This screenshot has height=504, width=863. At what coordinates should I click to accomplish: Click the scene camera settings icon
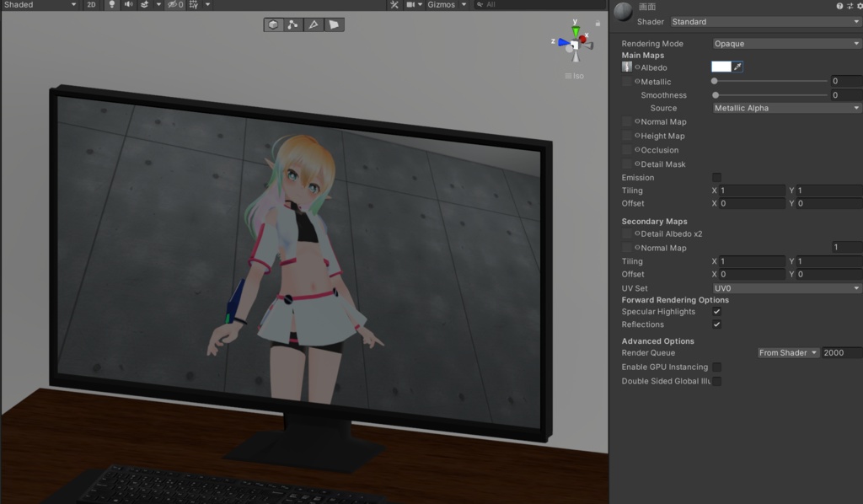point(410,4)
